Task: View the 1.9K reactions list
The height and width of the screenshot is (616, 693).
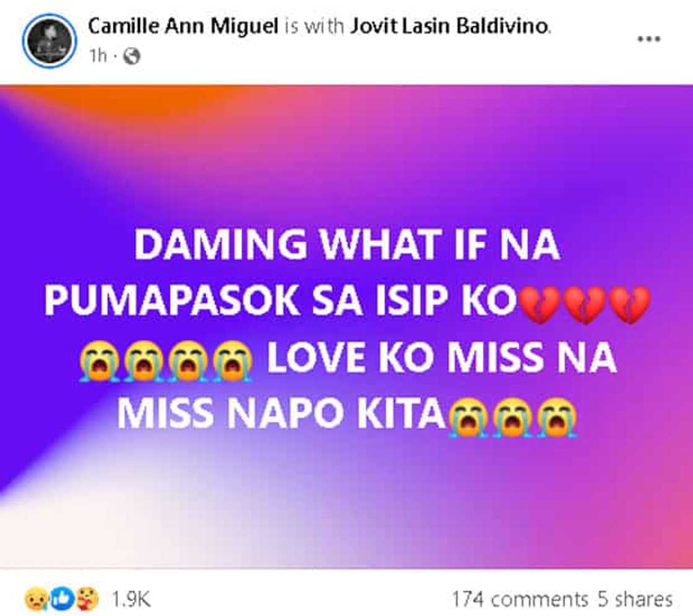Action: coord(131,600)
